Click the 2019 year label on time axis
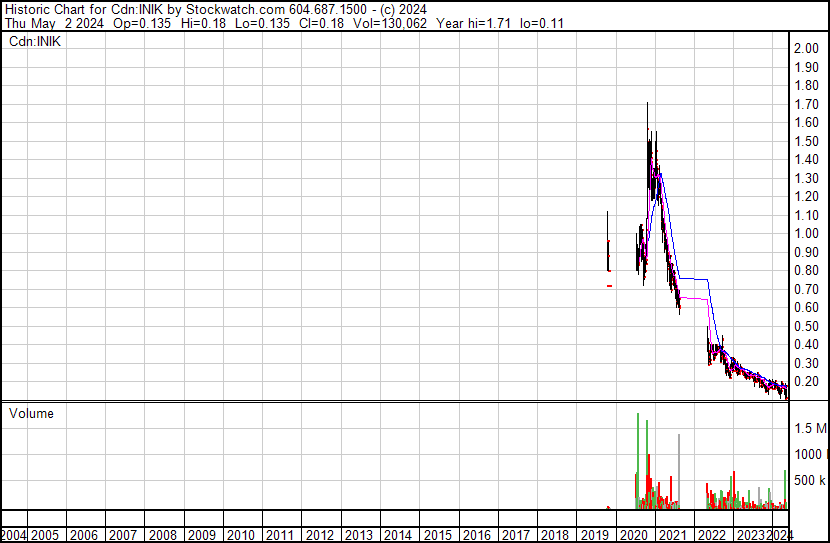830x543 pixels. [595, 536]
